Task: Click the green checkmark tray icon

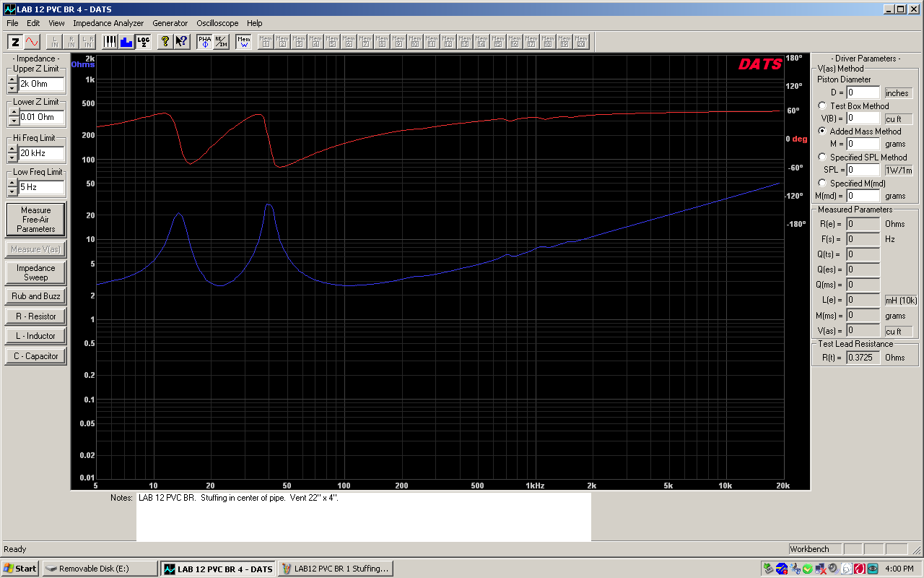Action: click(808, 569)
